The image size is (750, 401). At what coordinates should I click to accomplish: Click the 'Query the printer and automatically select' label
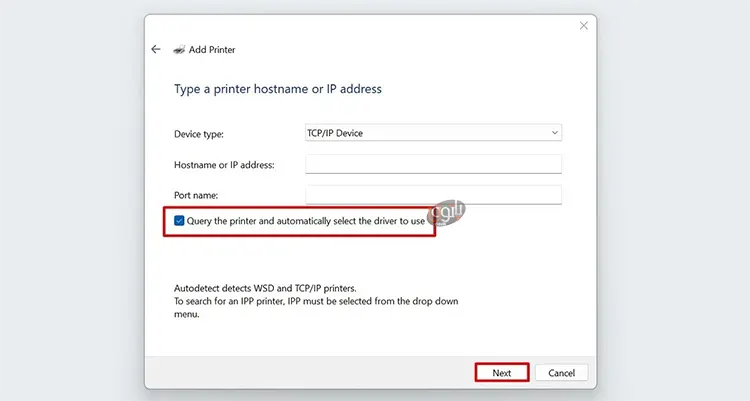(306, 221)
